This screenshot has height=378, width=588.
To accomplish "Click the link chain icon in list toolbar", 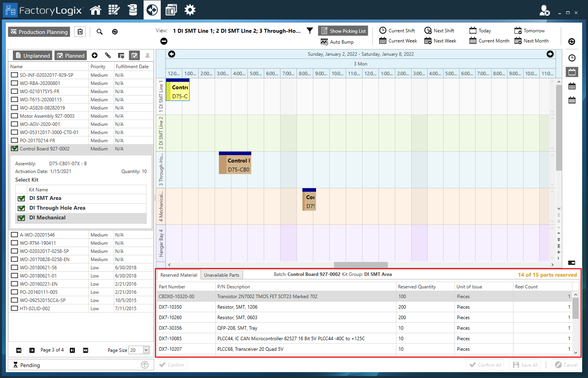I will pyautogui.click(x=108, y=55).
